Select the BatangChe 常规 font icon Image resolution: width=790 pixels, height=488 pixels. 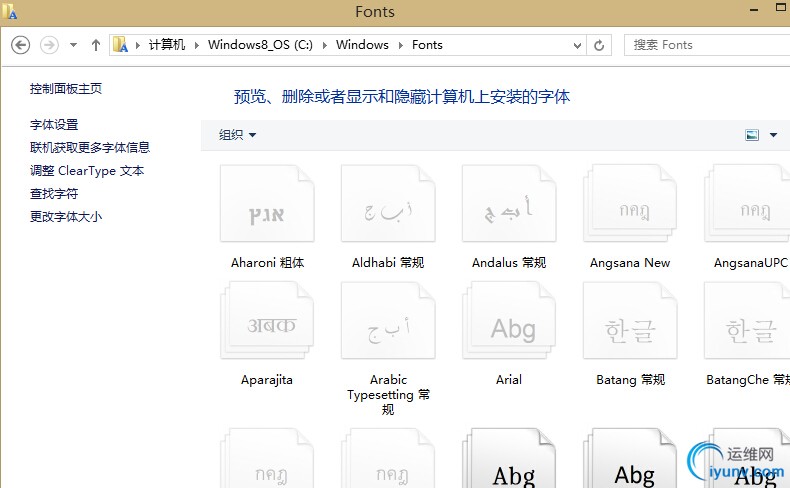(x=747, y=320)
